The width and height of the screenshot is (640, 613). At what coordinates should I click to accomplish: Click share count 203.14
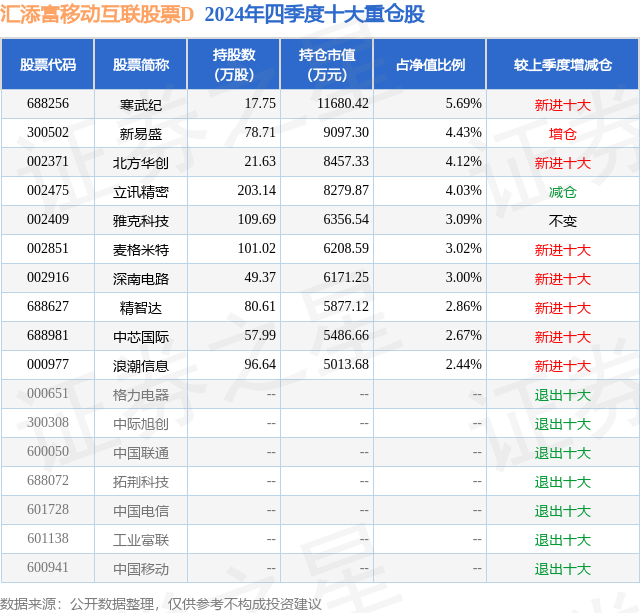click(x=257, y=191)
